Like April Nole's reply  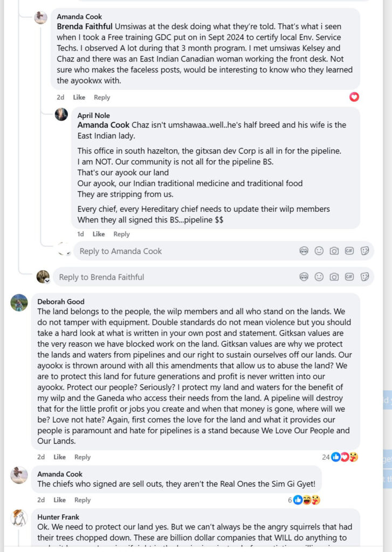click(x=99, y=234)
